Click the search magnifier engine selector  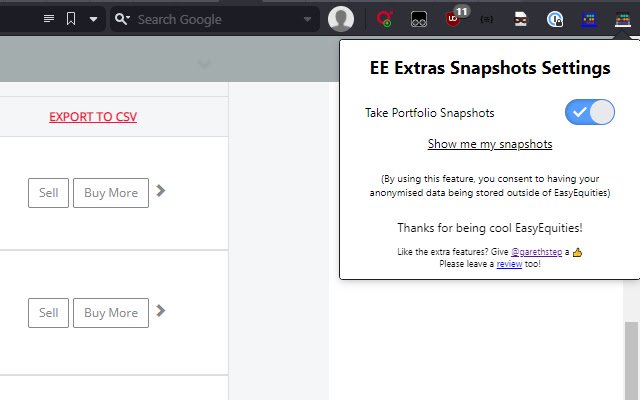tap(122, 19)
